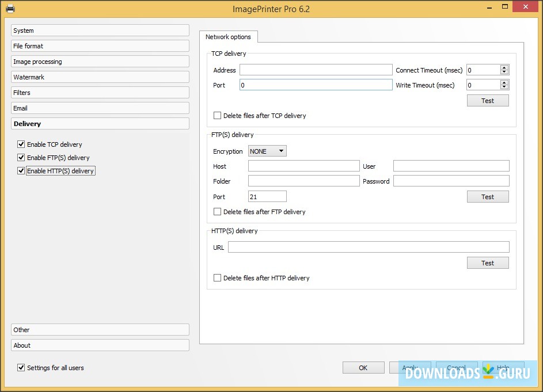Viewport: 543px width, 392px height.
Task: Check Delete files after TCP delivery
Action: pyautogui.click(x=217, y=116)
